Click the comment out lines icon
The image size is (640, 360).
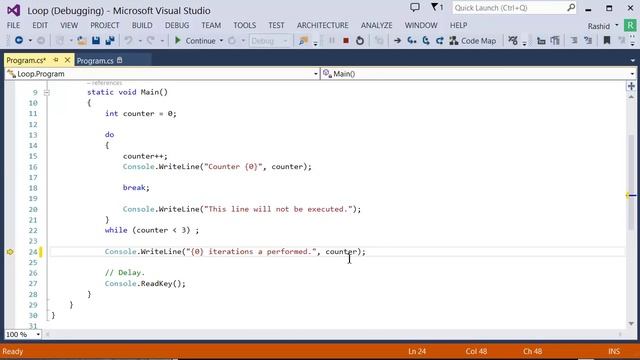574,40
